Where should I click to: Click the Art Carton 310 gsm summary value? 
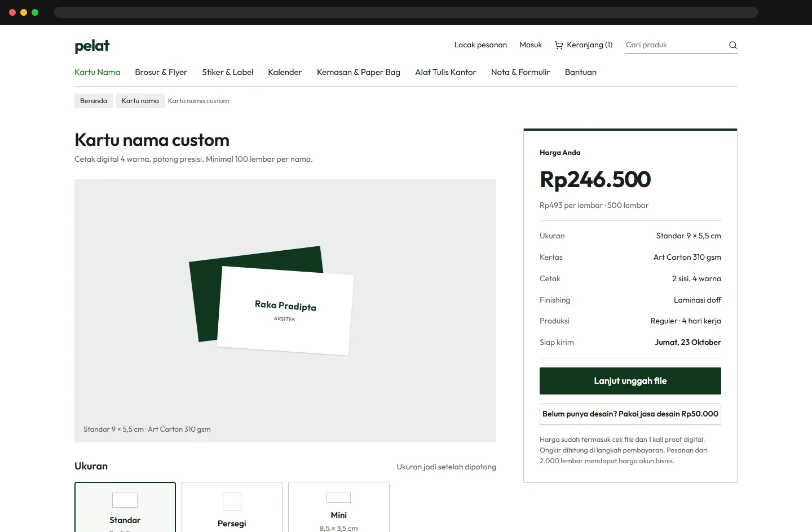687,257
